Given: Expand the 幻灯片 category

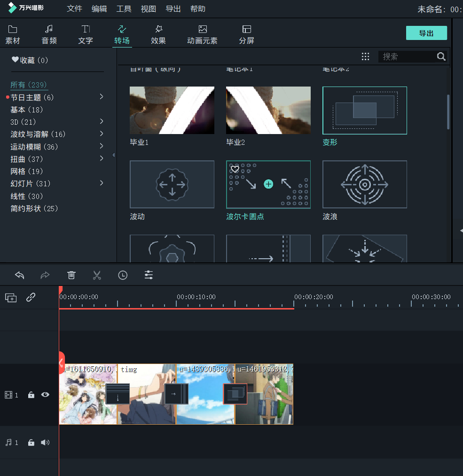Looking at the screenshot, I should (x=101, y=183).
